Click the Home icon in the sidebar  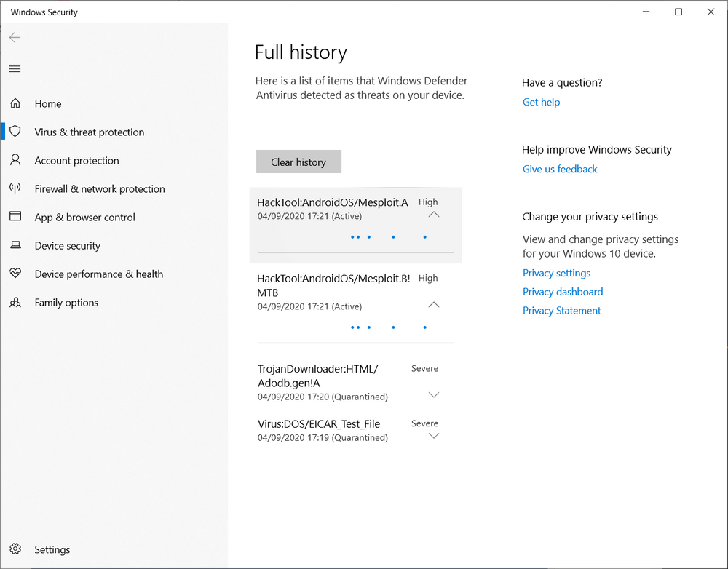15,103
